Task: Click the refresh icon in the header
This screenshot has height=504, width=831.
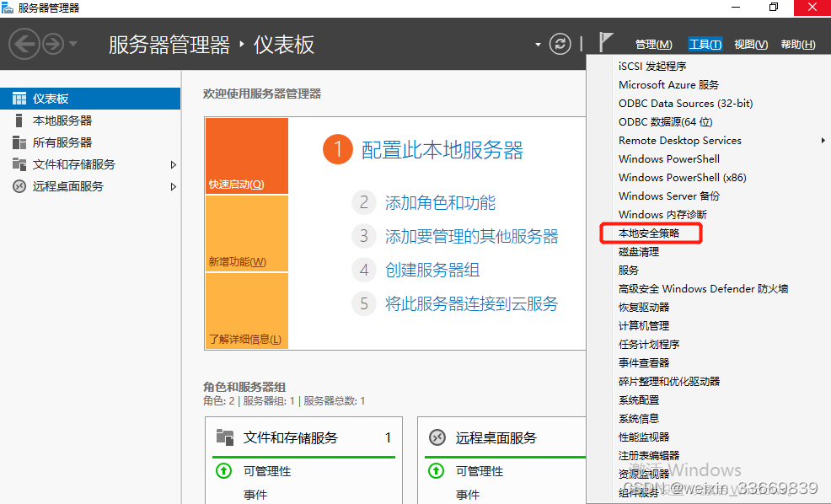Action: tap(560, 44)
